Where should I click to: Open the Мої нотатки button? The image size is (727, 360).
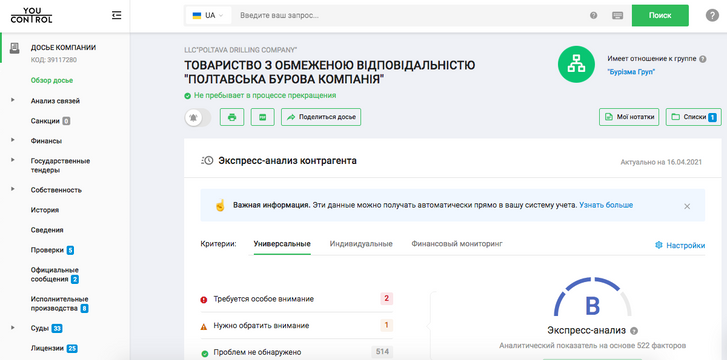pyautogui.click(x=629, y=117)
